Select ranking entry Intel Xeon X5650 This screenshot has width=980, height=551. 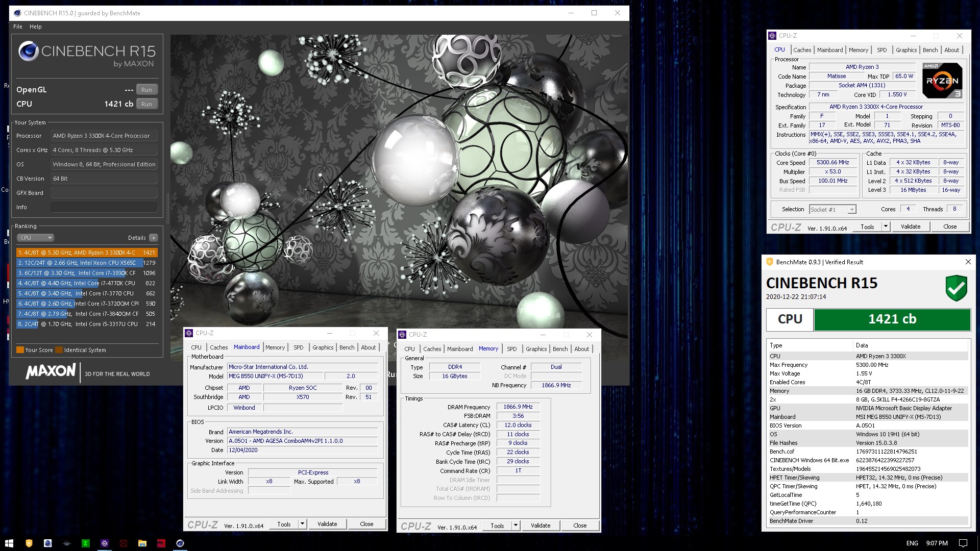coord(87,263)
